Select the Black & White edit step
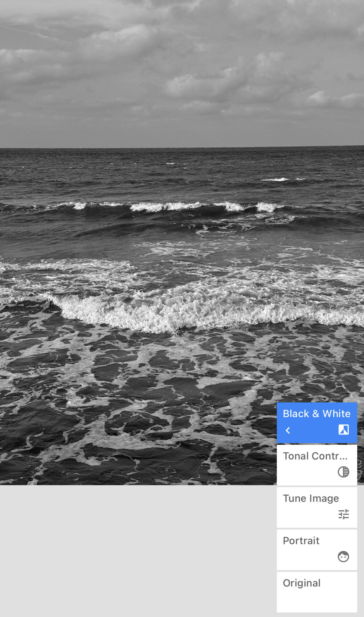This screenshot has height=617, width=364. click(x=317, y=423)
